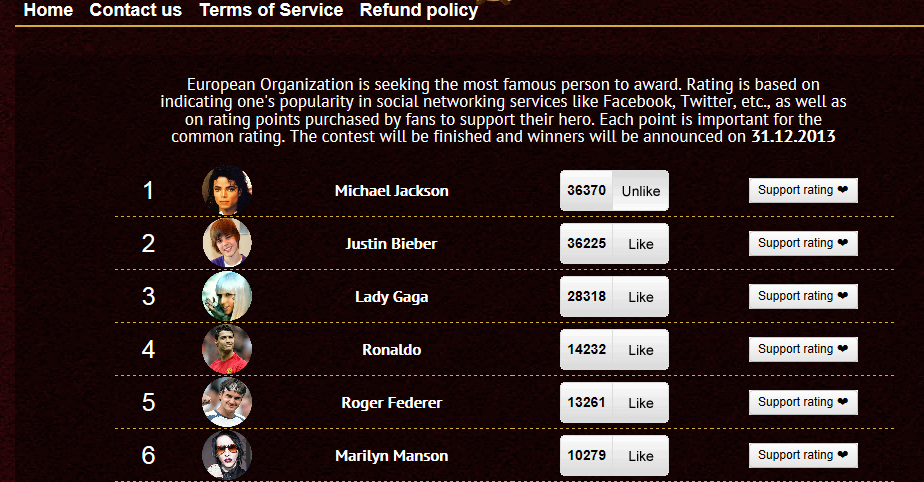Open Lady Gaga's avatar image
The height and width of the screenshot is (482, 924).
click(x=227, y=296)
